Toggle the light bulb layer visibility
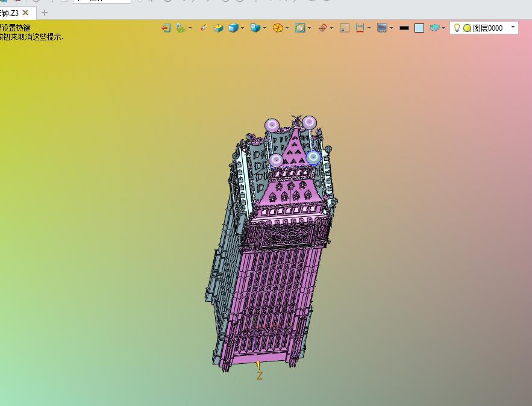 pyautogui.click(x=457, y=28)
